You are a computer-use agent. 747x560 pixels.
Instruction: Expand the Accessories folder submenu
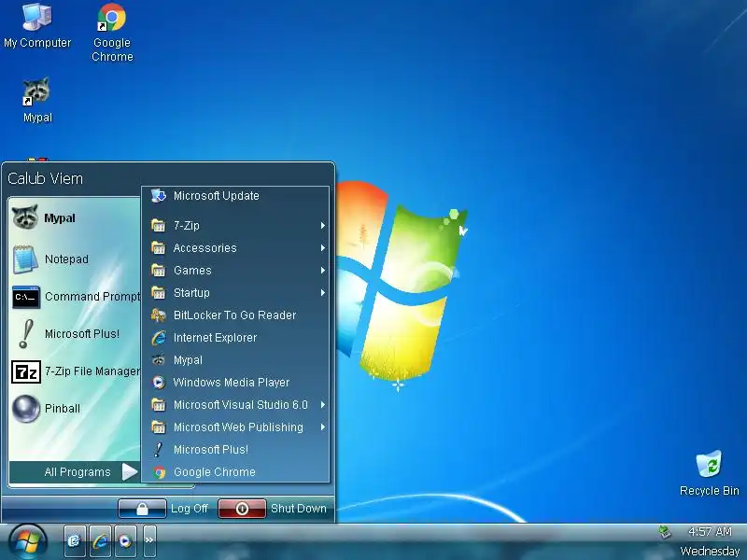click(235, 248)
